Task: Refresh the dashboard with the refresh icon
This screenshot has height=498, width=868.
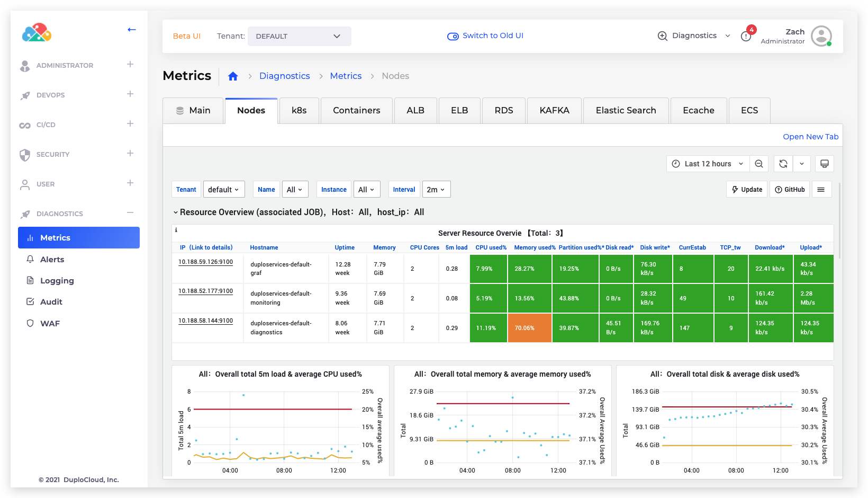Action: point(783,164)
